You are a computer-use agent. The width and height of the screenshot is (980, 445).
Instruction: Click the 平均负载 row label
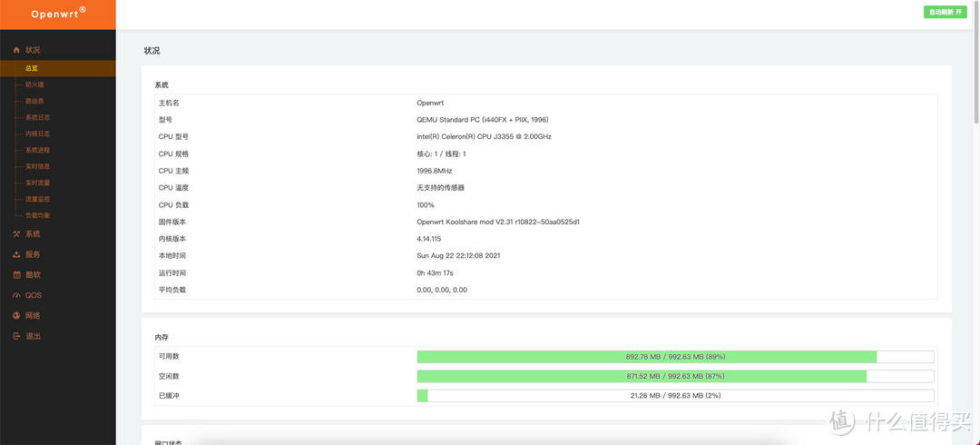[172, 290]
